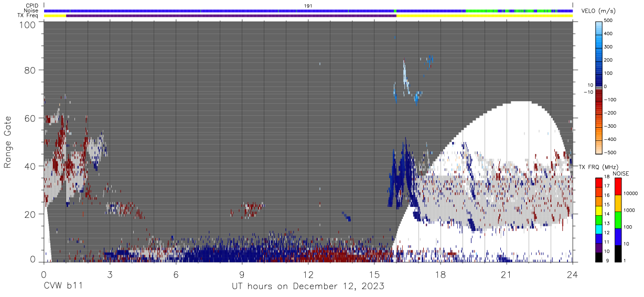This screenshot has height=297, width=644.
Task: Click the 'UT hours on December 12, 2023' title
Action: [308, 287]
